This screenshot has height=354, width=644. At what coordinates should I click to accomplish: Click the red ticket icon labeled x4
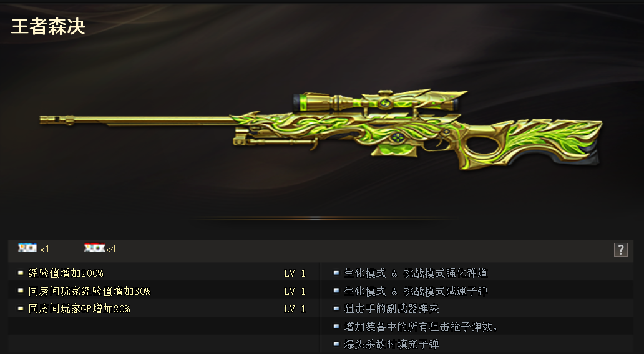click(94, 247)
